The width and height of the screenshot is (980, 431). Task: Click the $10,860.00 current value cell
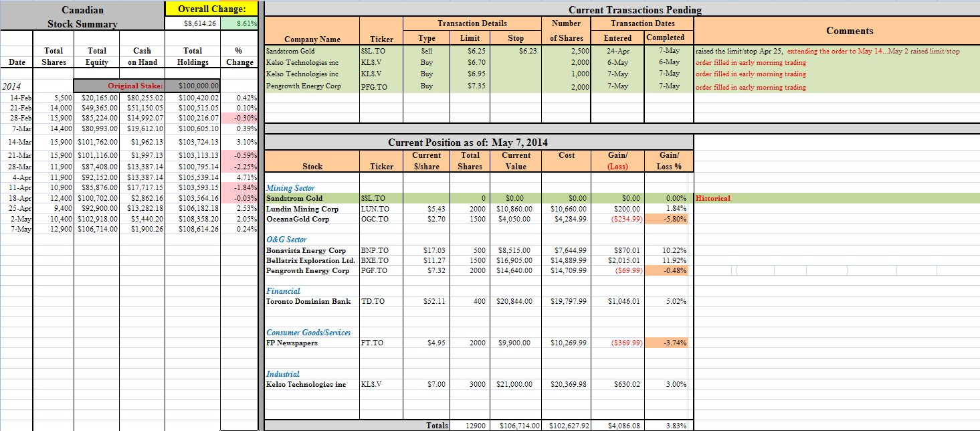tap(515, 209)
